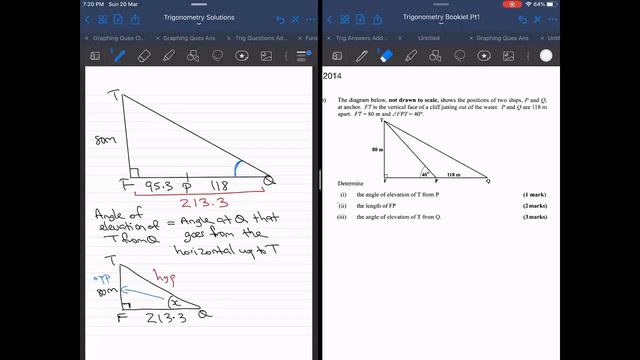Close the Graphing Ques Ans tab in left window
This screenshot has height=360, width=640.
point(158,38)
